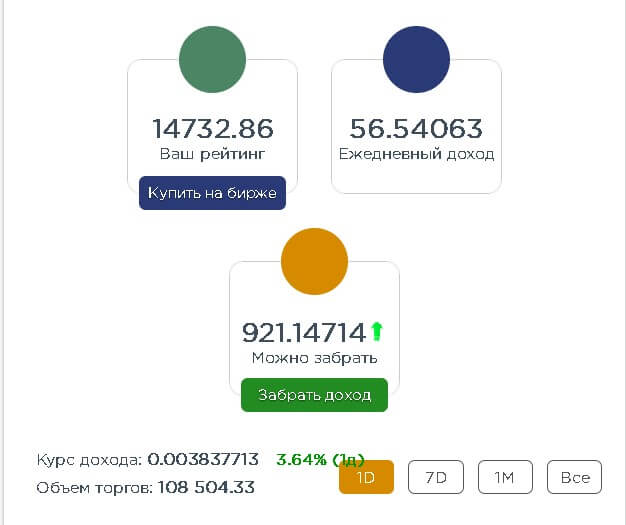Click the 'Объем торгов:' label

tap(95, 488)
